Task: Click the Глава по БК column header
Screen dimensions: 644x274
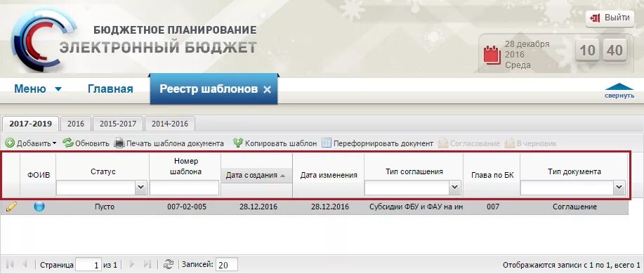Action: coord(492,176)
